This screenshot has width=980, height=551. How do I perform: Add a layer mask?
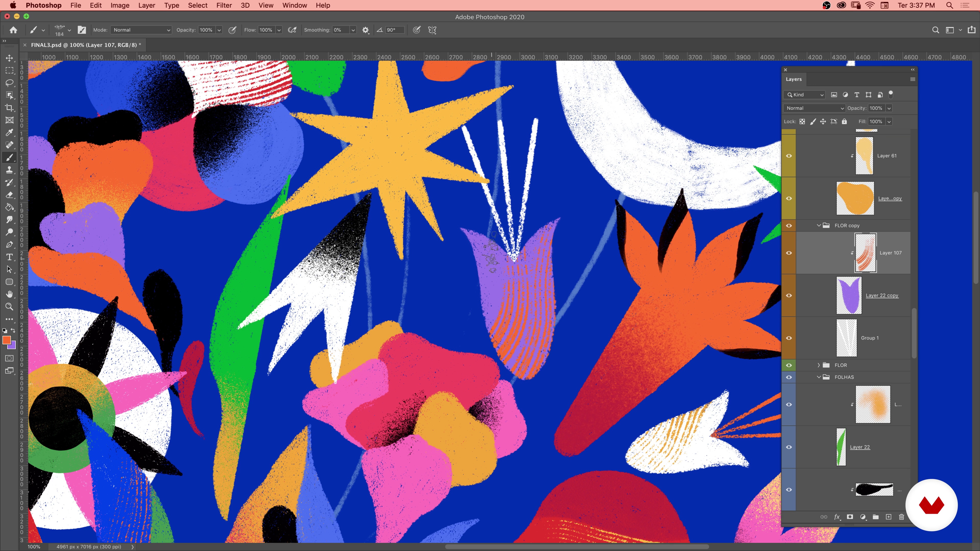coord(850,517)
